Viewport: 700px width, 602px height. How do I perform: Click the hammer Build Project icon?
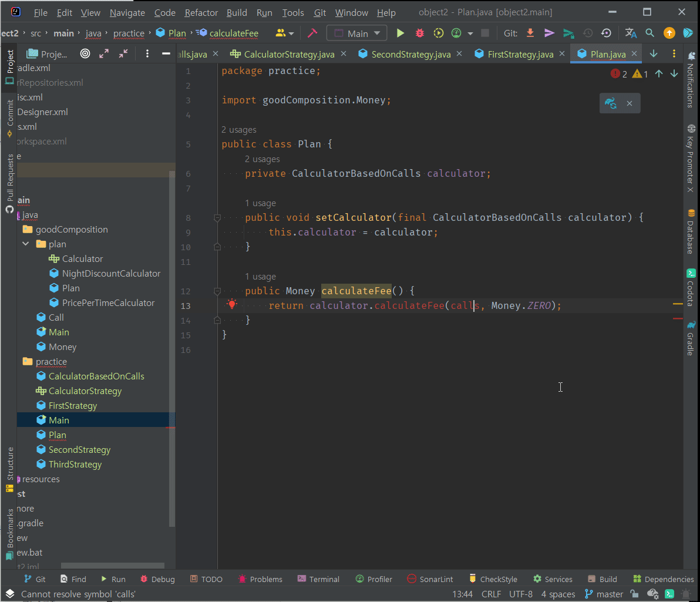(x=312, y=33)
